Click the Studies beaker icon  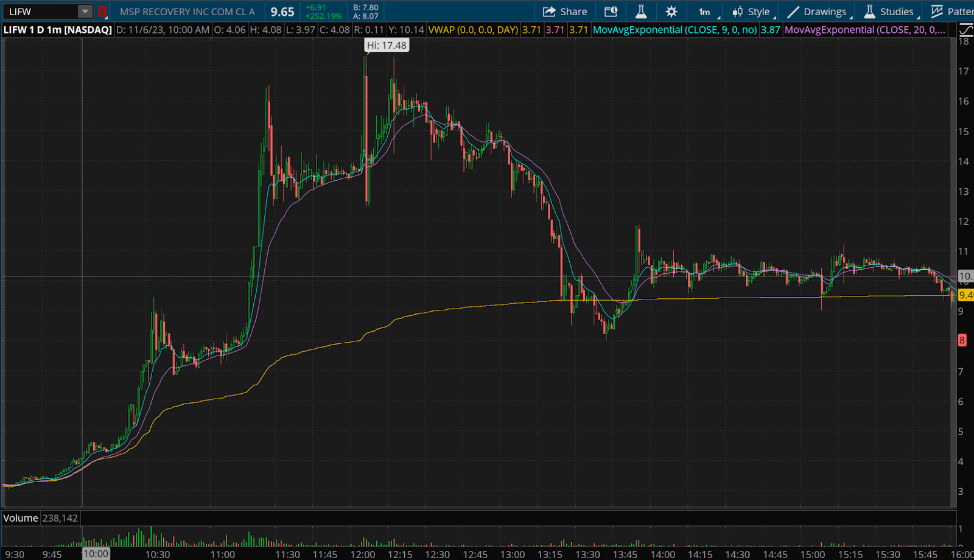pos(870,12)
